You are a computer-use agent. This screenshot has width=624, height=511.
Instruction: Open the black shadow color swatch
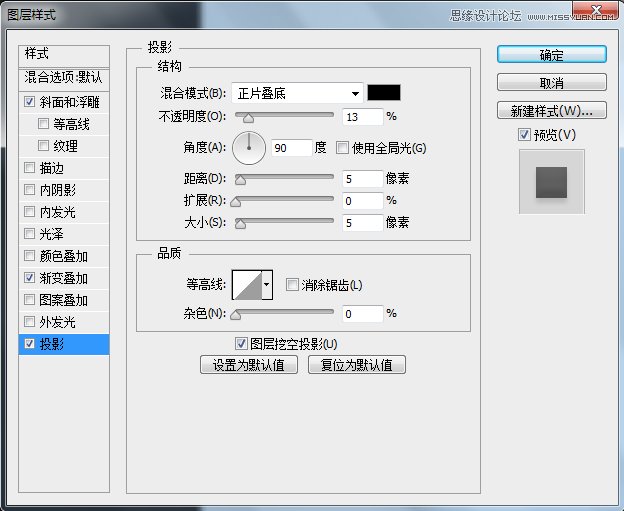point(384,93)
